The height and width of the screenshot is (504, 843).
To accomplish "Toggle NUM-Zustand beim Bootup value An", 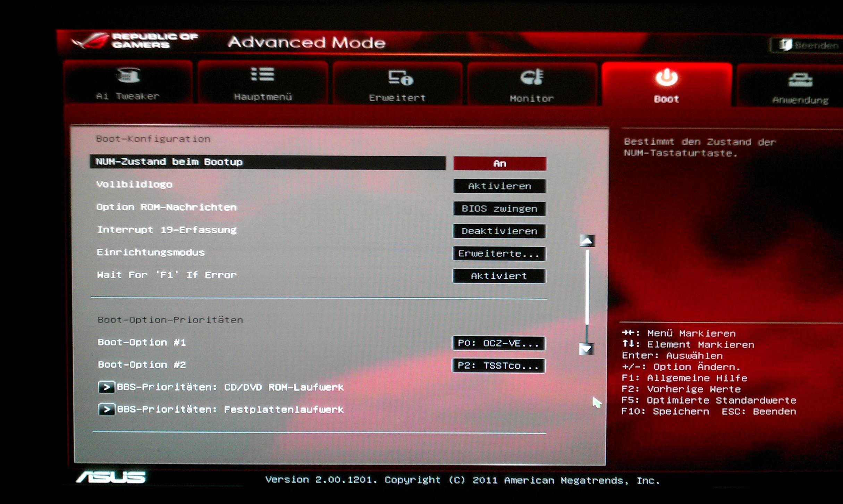I will tap(499, 163).
